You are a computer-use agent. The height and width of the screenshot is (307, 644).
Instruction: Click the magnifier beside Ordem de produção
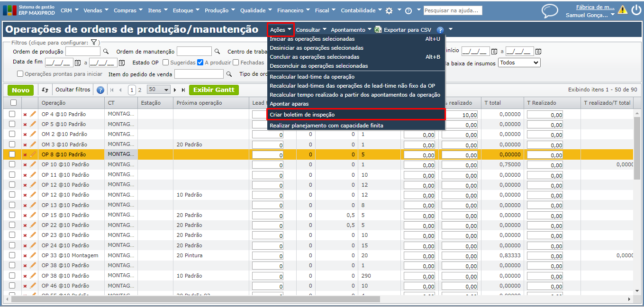tap(106, 52)
